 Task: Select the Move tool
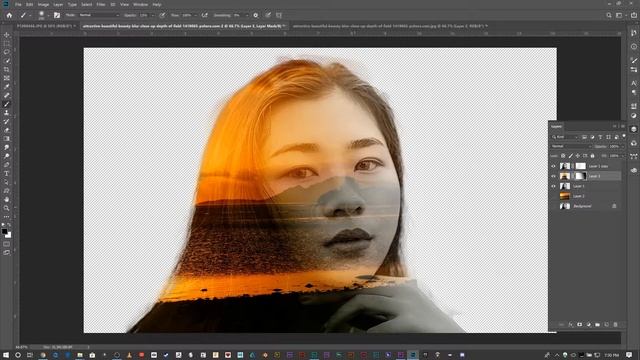point(7,35)
